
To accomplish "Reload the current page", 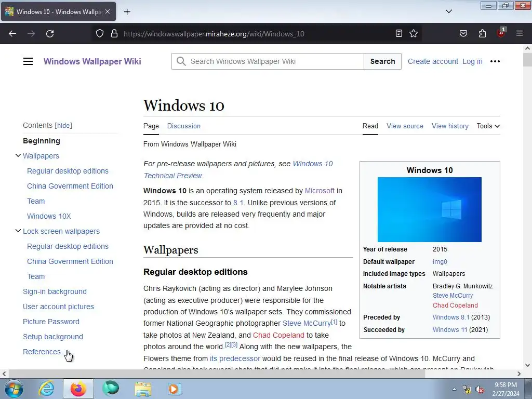I will point(50,34).
